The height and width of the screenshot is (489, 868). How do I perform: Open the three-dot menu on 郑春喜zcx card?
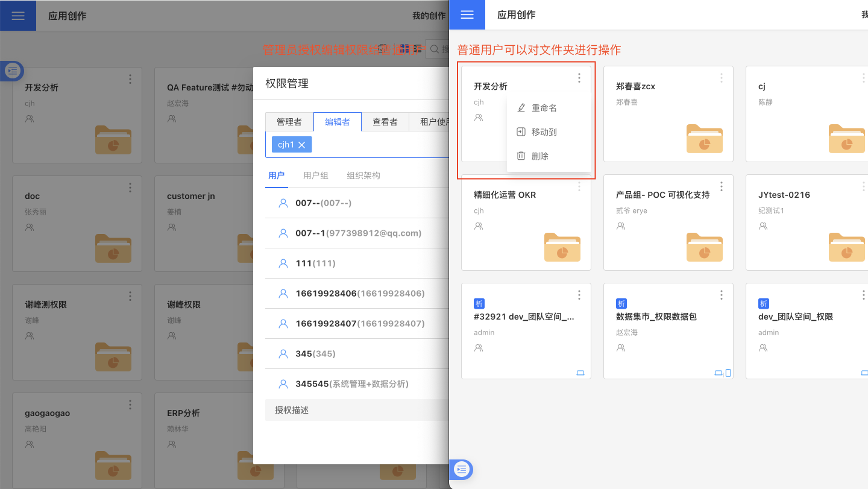tap(721, 78)
